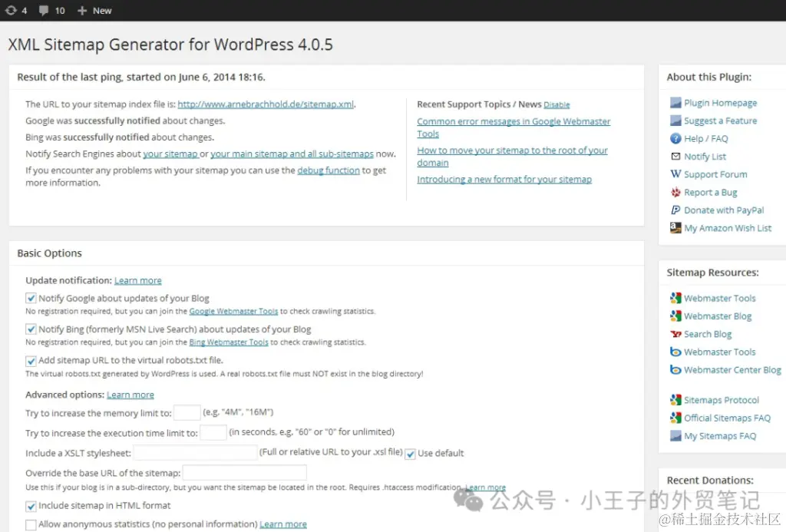Toggle Notify Bing about updates checkbox
Viewport: 786px width, 532px height.
click(31, 329)
